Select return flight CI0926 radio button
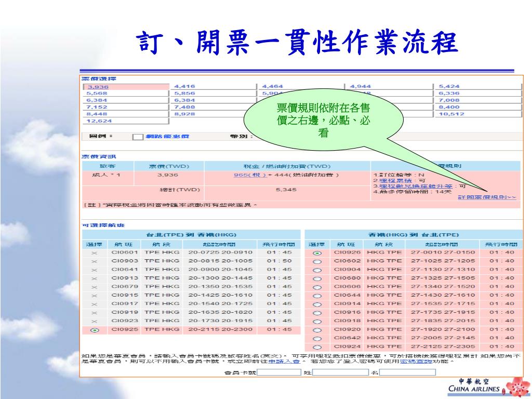Viewport: 532px width, 399px height. click(317, 253)
